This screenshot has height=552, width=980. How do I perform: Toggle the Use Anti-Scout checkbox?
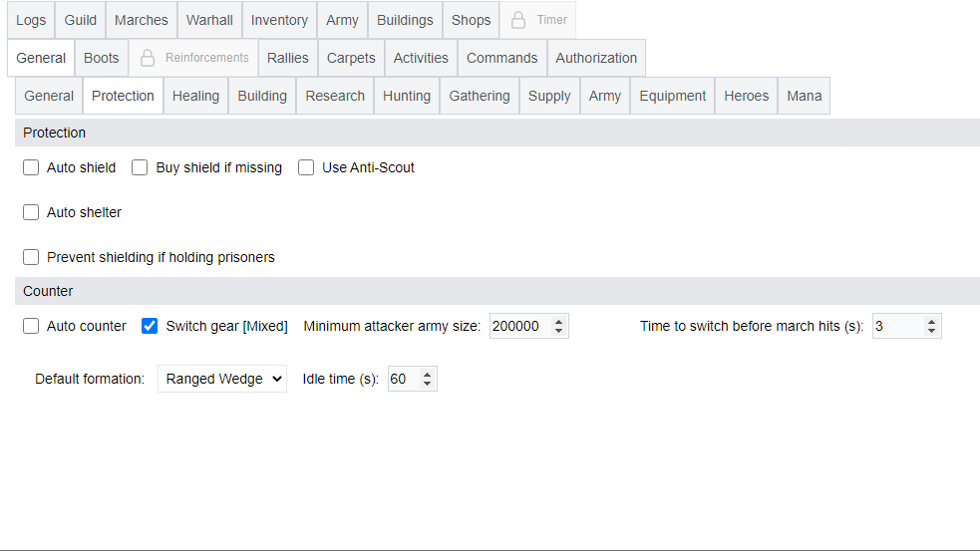point(306,168)
